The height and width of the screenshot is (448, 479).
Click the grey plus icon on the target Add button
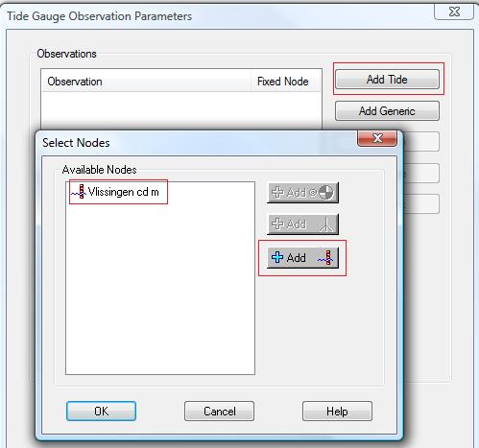point(277,192)
